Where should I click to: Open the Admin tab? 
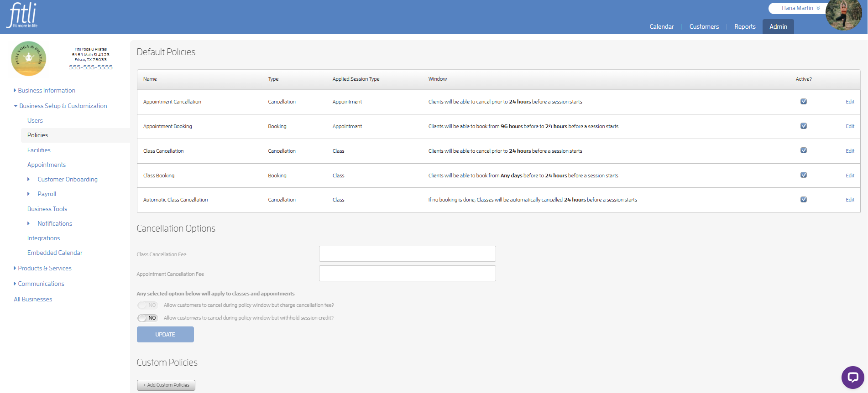tap(778, 26)
